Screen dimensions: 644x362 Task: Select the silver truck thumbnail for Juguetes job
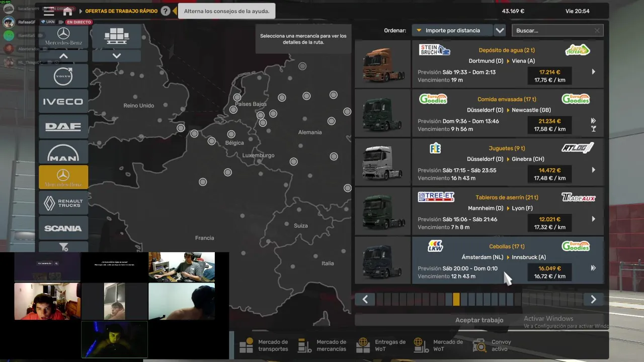[383, 162]
